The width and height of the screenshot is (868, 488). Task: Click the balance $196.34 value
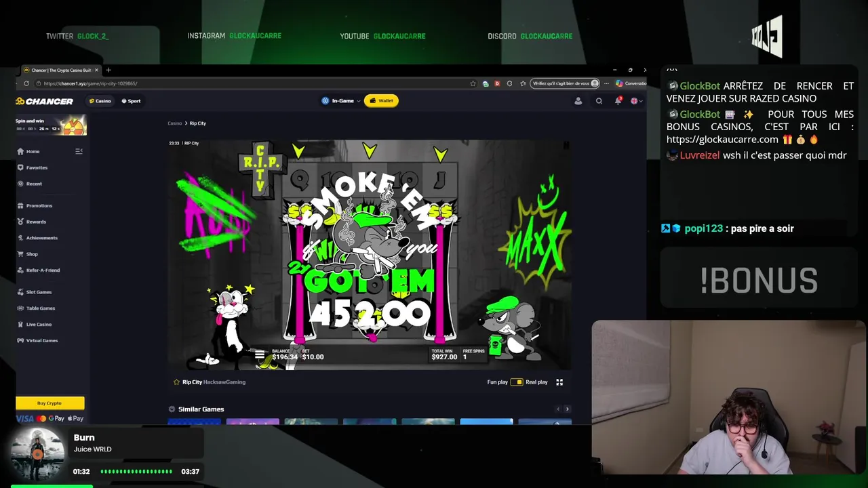[285, 357]
